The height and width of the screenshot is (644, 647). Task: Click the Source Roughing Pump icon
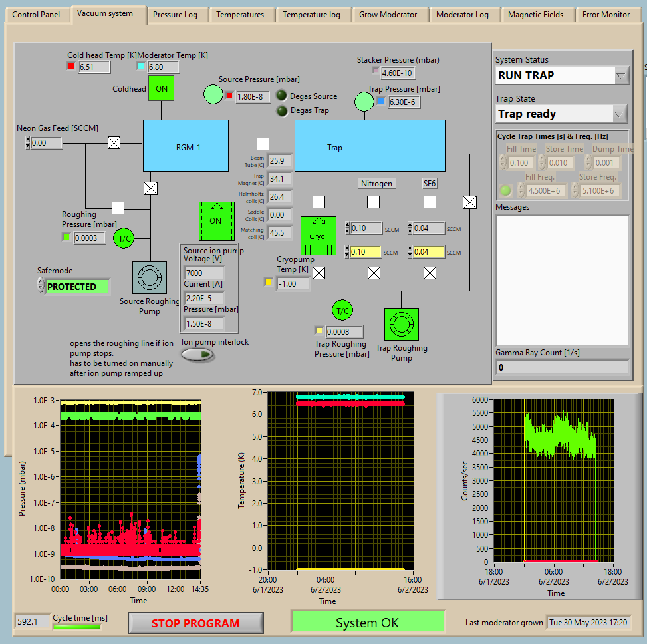150,277
